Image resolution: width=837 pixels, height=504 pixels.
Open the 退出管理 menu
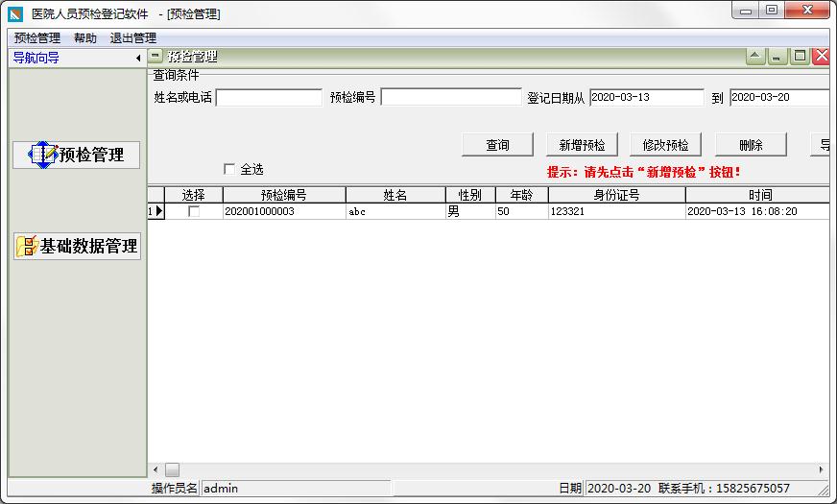click(132, 37)
